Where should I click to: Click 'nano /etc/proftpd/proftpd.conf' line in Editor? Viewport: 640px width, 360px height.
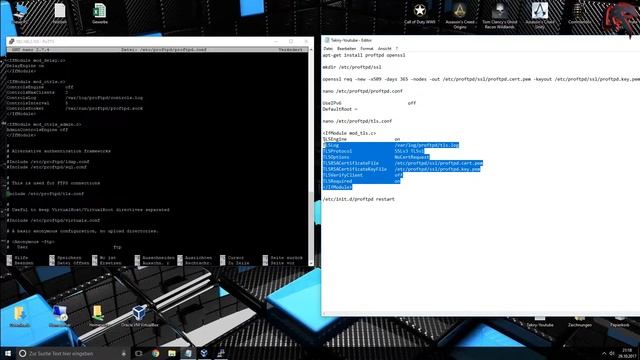coord(362,91)
